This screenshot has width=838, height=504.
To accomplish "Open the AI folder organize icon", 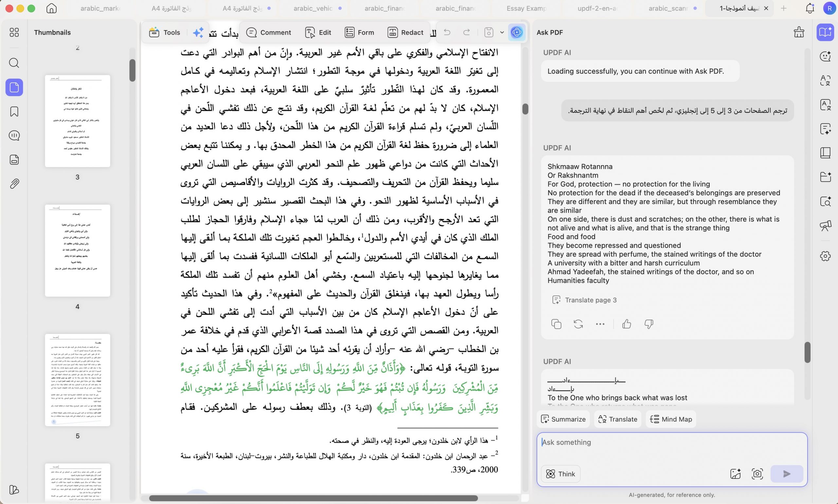I will pos(826,177).
